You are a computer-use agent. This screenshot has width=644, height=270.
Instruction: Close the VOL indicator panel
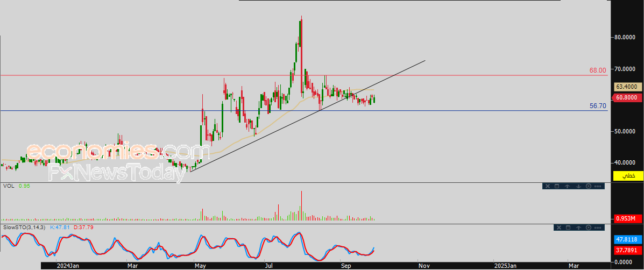click(547, 186)
